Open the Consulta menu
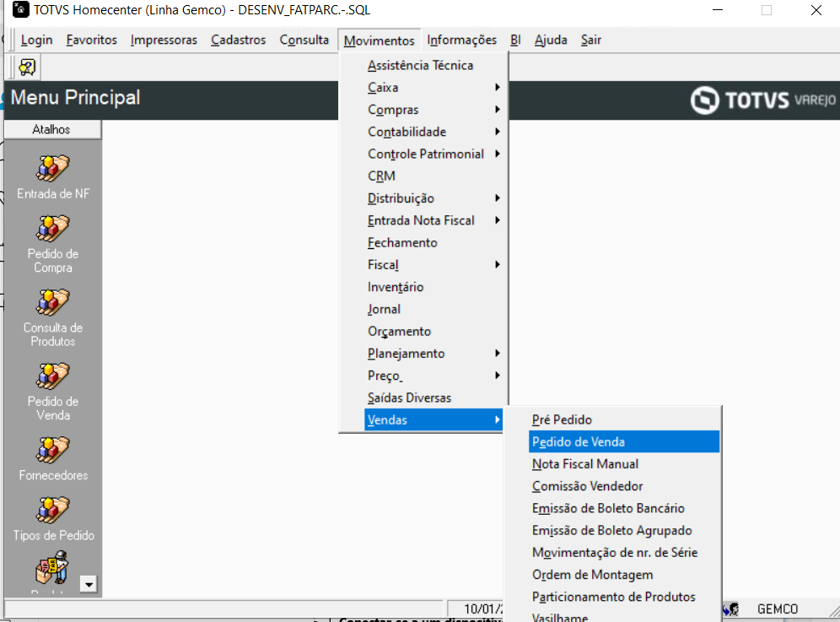 coord(304,40)
